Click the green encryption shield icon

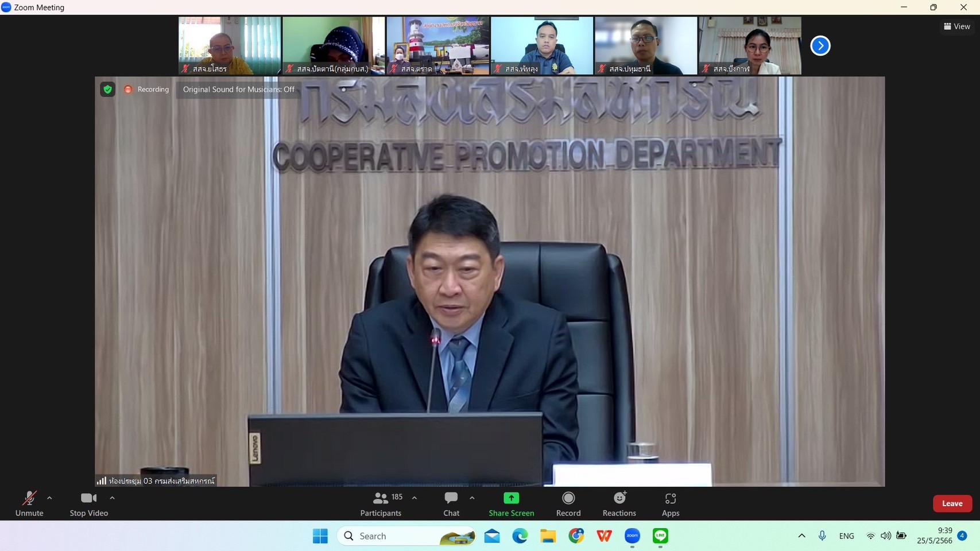click(x=107, y=90)
